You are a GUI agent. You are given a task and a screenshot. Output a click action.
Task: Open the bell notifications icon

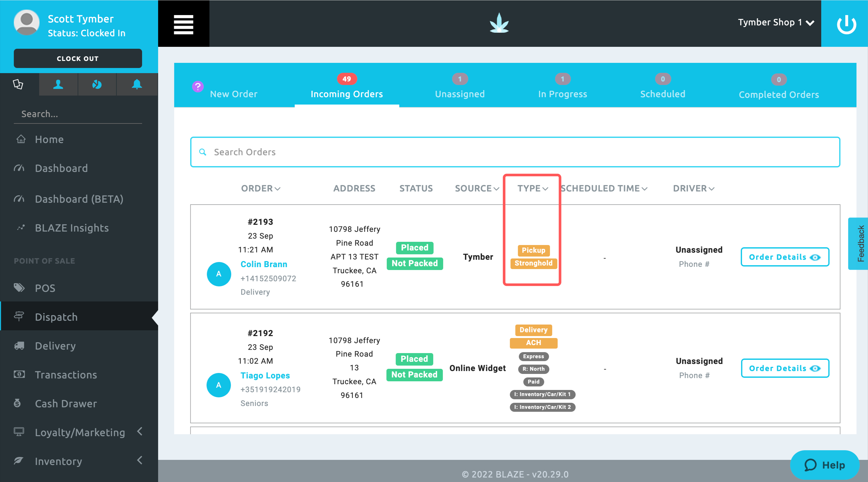(137, 84)
